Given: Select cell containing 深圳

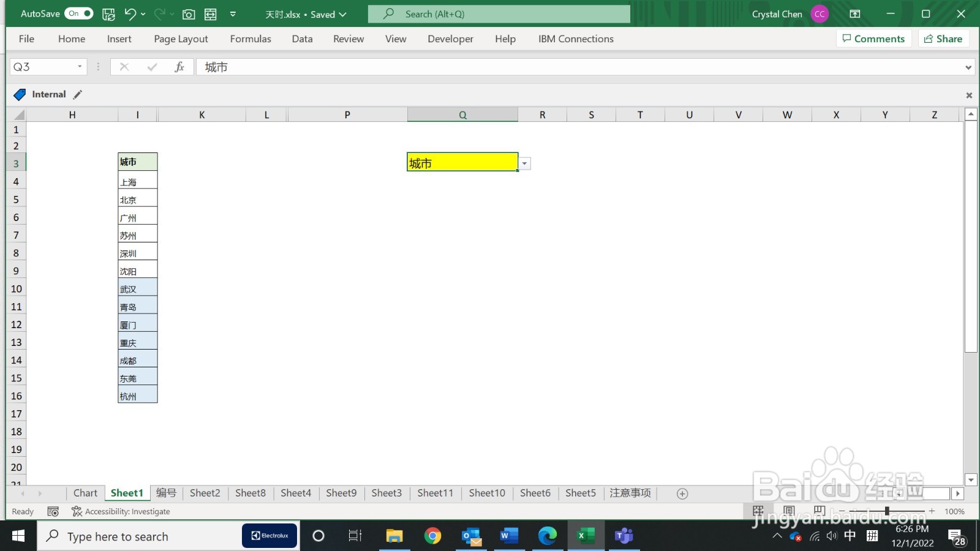Looking at the screenshot, I should coord(138,253).
